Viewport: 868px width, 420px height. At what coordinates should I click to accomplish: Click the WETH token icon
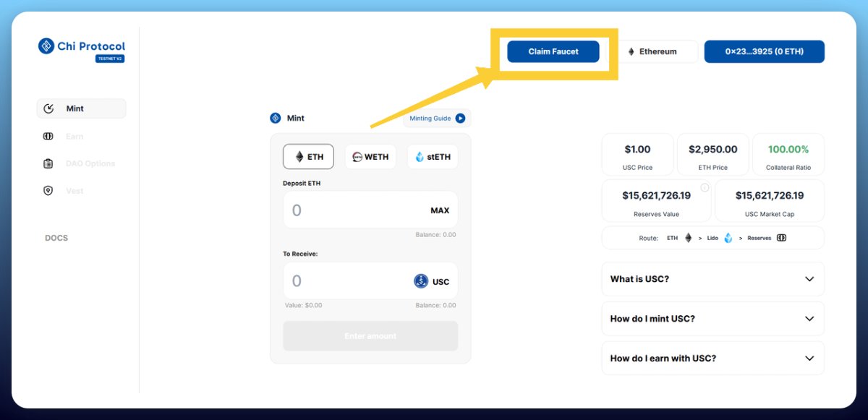click(357, 157)
